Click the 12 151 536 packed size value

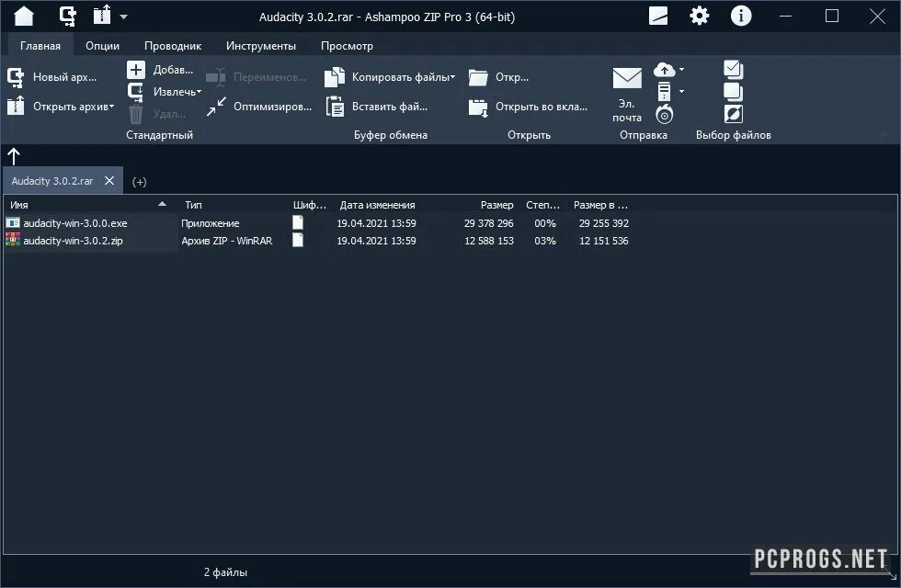tap(604, 241)
